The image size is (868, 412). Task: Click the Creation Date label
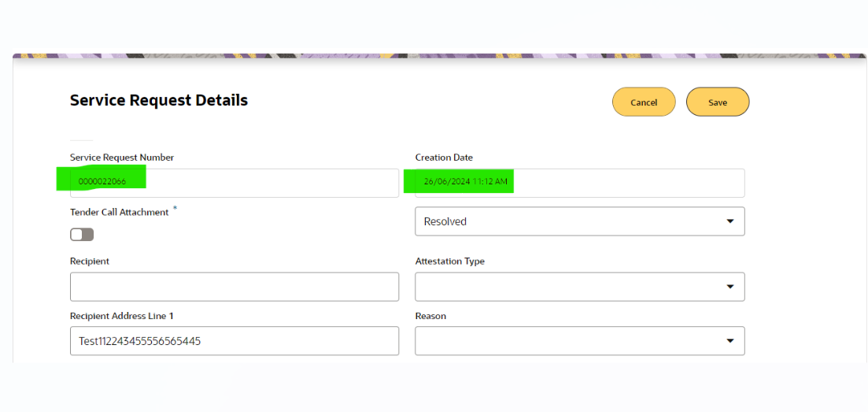pyautogui.click(x=444, y=158)
